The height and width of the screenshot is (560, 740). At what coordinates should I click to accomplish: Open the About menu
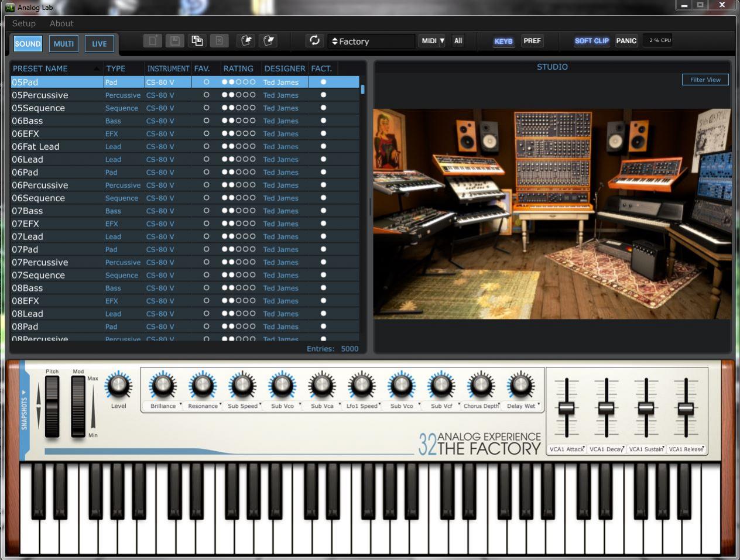61,23
